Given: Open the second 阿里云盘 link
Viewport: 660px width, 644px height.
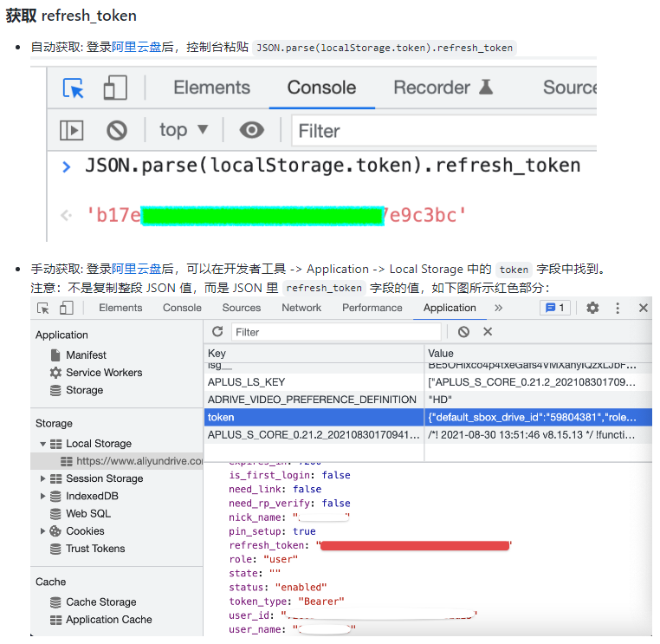Looking at the screenshot, I should pyautogui.click(x=136, y=269).
